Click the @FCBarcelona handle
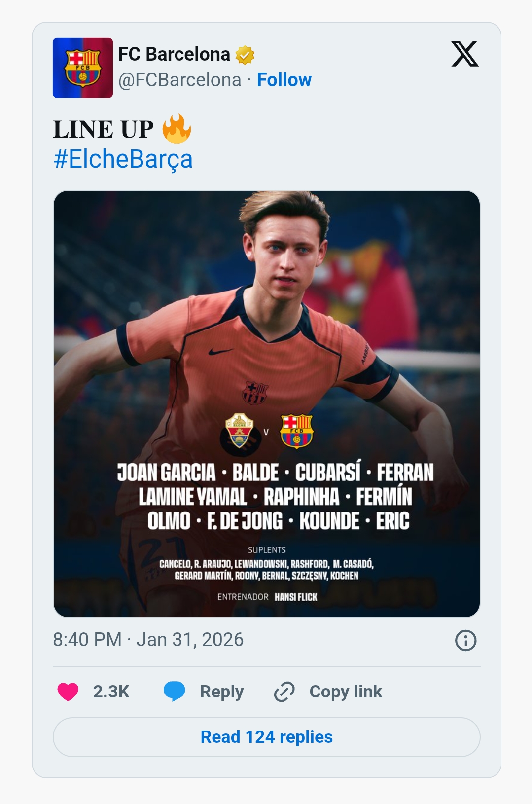Viewport: 532px width, 804px height. [180, 80]
